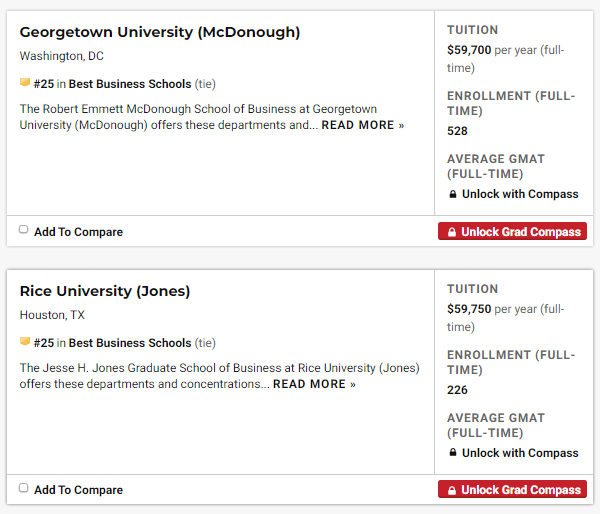Click Georgetown Add To Compare label text
Image resolution: width=600 pixels, height=514 pixels.
[x=78, y=232]
